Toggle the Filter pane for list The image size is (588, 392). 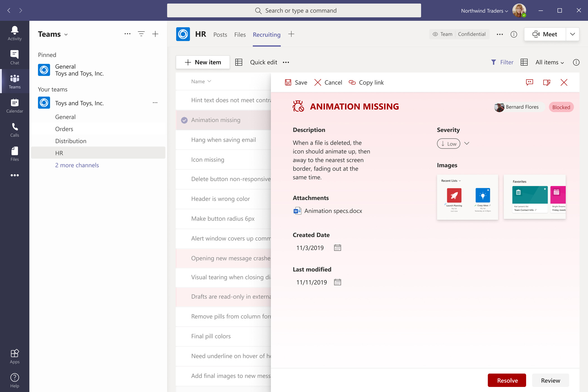tap(502, 62)
